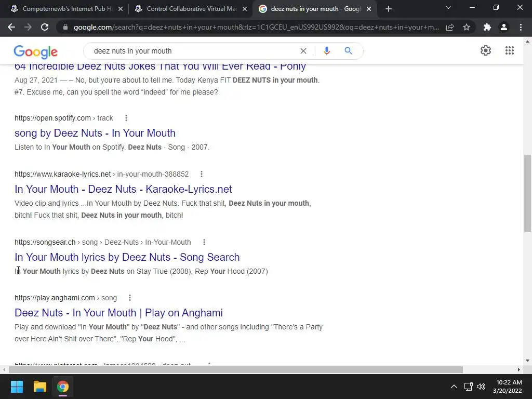Click the scrollbar up arrow
This screenshot has height=399, width=532.
pos(528,42)
